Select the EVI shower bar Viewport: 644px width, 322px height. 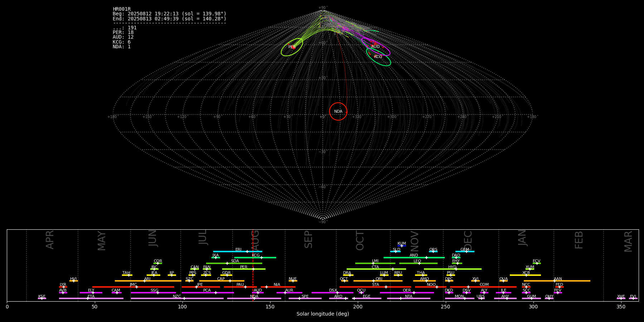[x=633, y=298]
